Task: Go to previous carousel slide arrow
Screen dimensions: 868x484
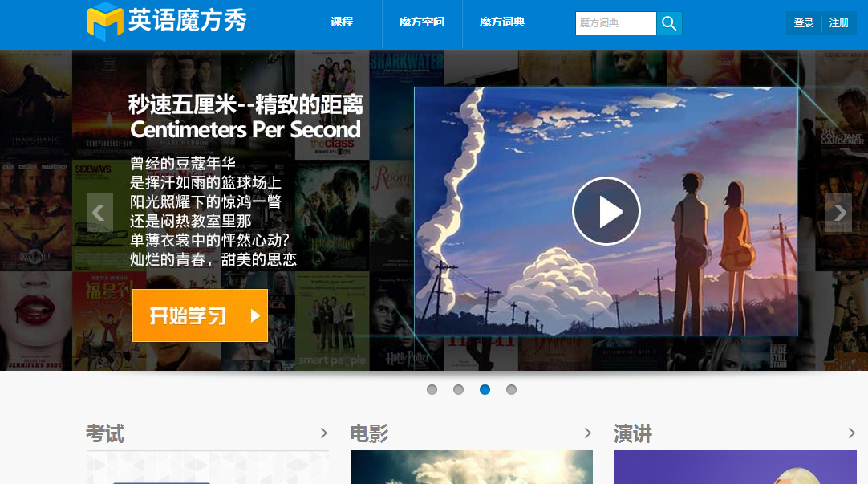Action: tap(99, 213)
